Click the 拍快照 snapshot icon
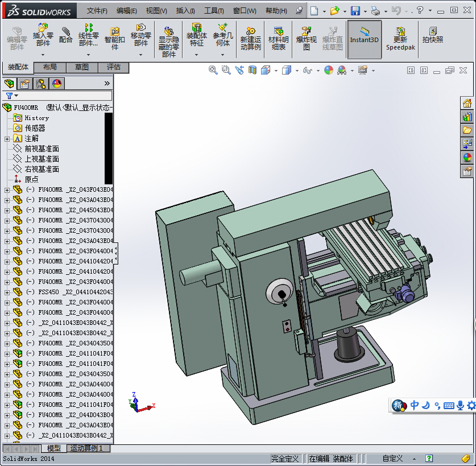The height and width of the screenshot is (466, 476). click(x=433, y=35)
